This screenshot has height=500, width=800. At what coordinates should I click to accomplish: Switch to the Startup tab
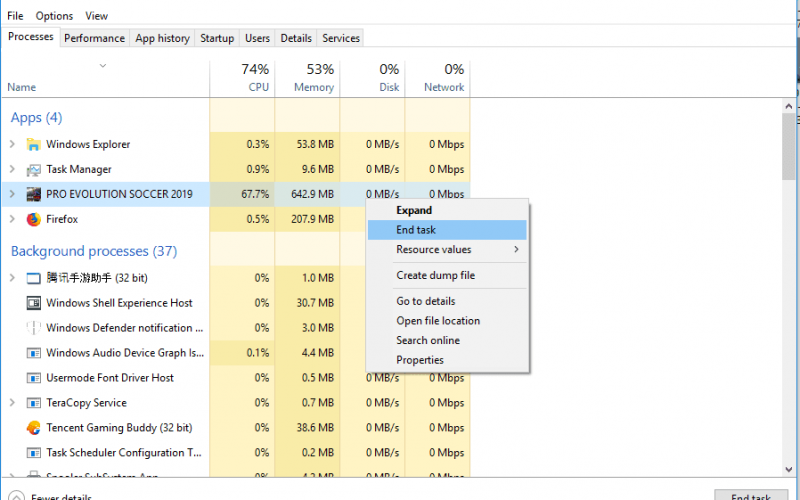point(217,38)
